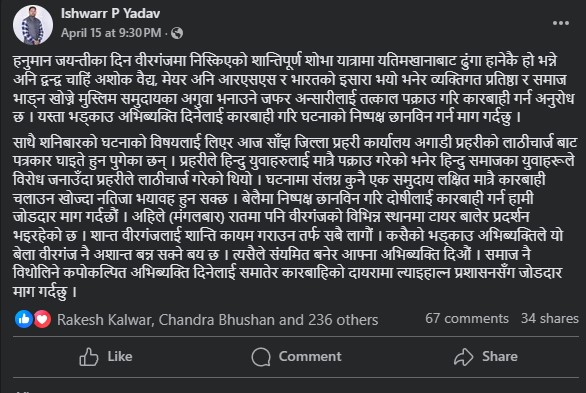The width and height of the screenshot is (586, 393).
Task: Open the April 15 at 9:30 PM timestamp
Action: [x=111, y=33]
